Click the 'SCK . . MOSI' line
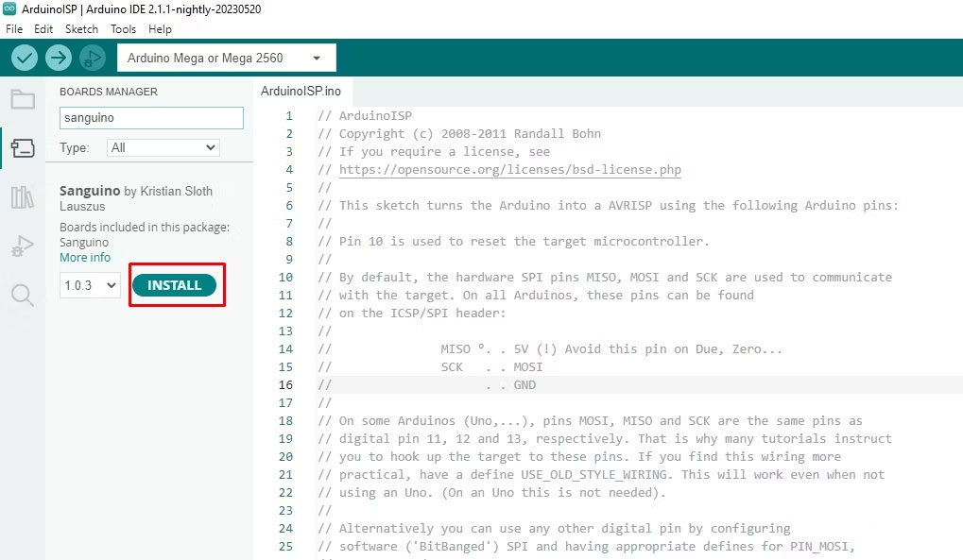This screenshot has width=963, height=560. click(x=430, y=366)
